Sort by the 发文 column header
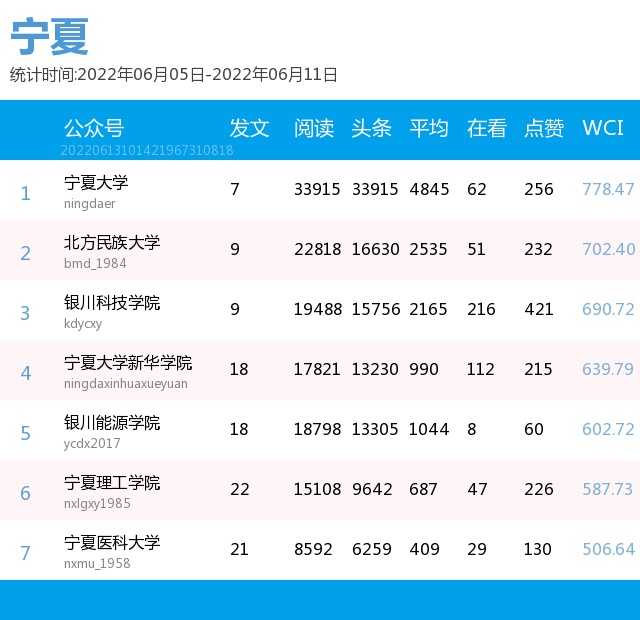This screenshot has width=640, height=620. 249,128
